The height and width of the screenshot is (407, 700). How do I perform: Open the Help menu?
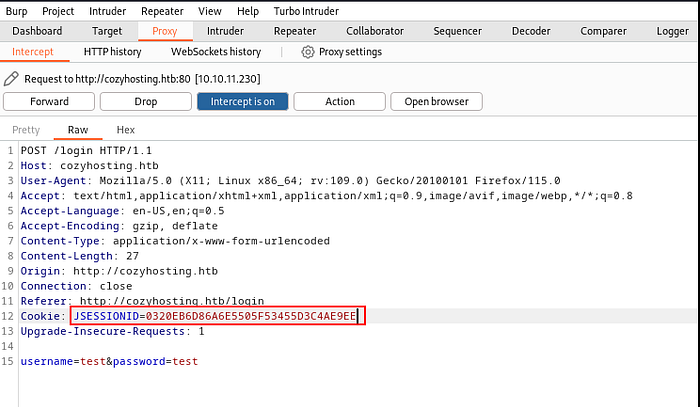[x=248, y=11]
